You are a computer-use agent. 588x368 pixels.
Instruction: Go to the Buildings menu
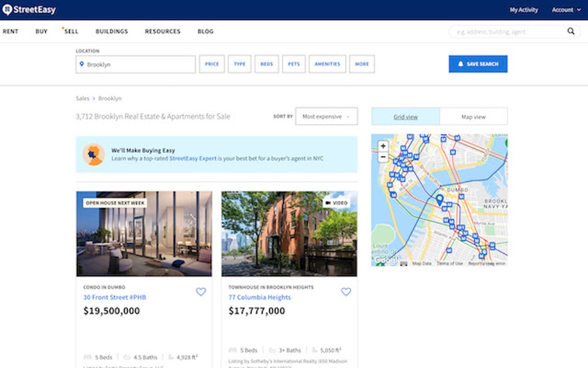(112, 32)
